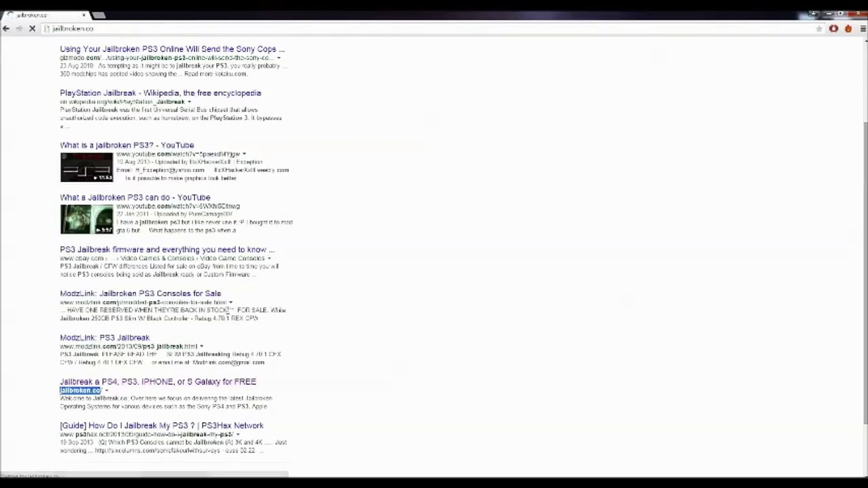868x488 pixels.
Task: Click the red Adblock extension icon
Action: point(834,28)
